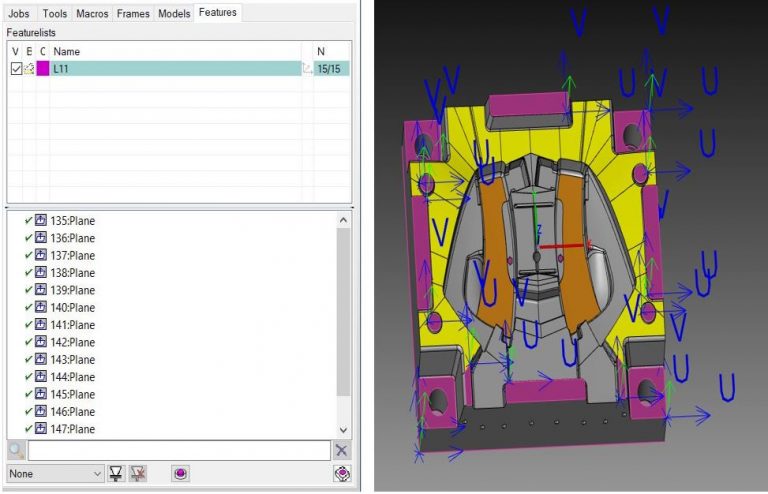This screenshot has width=768, height=494.
Task: Click the plane icon of 138:Plane
Action: click(x=41, y=273)
